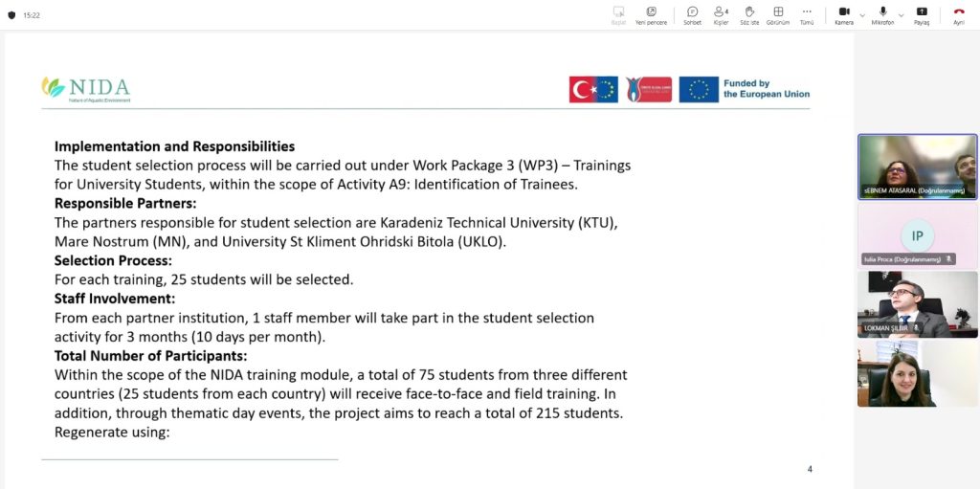
Task: Leave the meeting with Ayrıl
Action: tap(958, 14)
